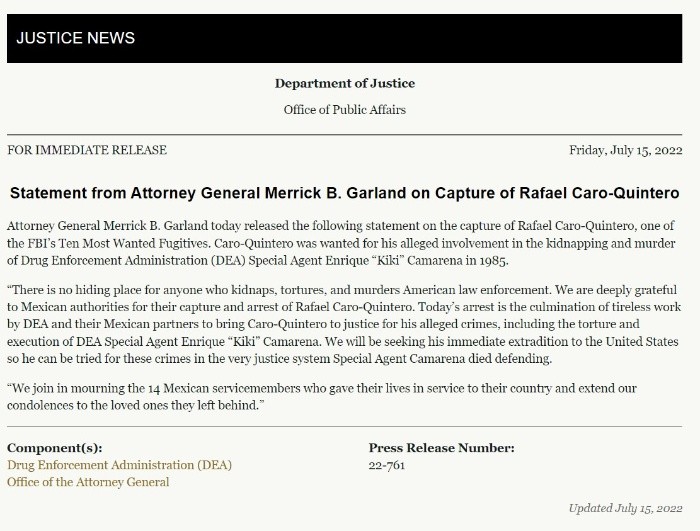Image resolution: width=700 pixels, height=531 pixels.
Task: Click the Component(s) label
Action: [x=55, y=448]
